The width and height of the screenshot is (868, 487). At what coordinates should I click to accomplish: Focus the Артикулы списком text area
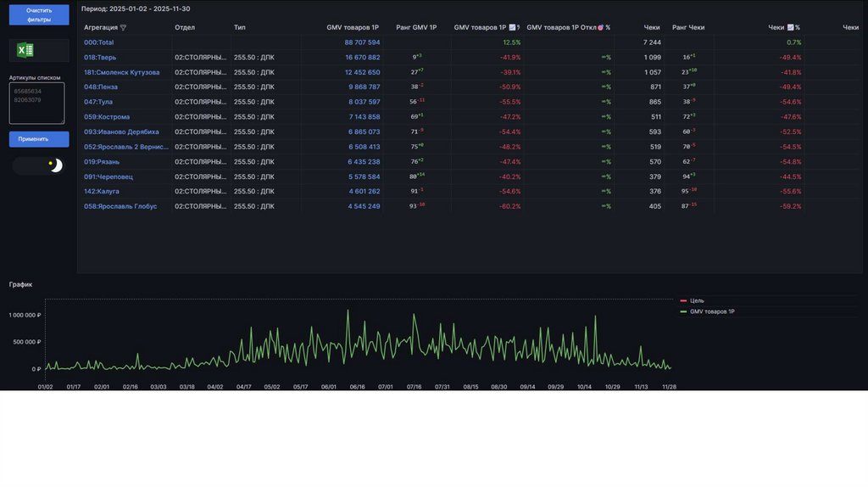[x=36, y=103]
